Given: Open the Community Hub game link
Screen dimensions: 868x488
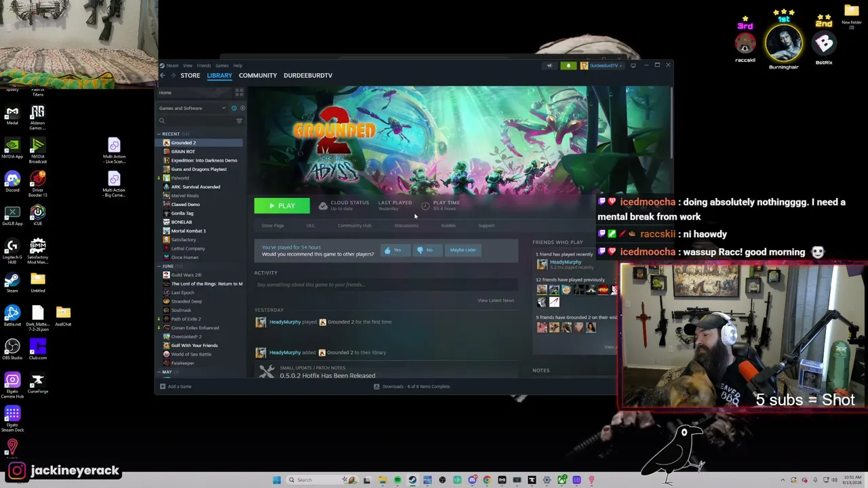Looking at the screenshot, I should [355, 226].
